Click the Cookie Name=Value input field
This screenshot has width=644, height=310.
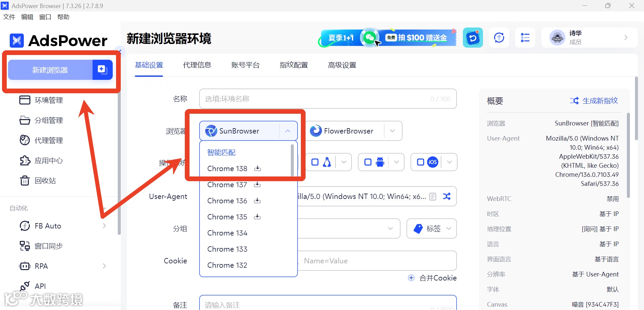tap(377, 261)
